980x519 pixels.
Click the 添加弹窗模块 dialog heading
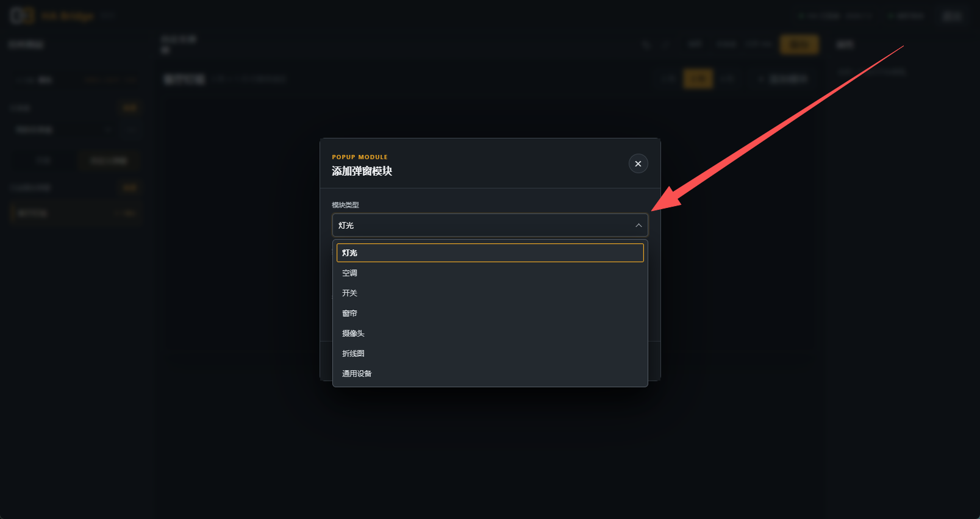click(x=362, y=171)
